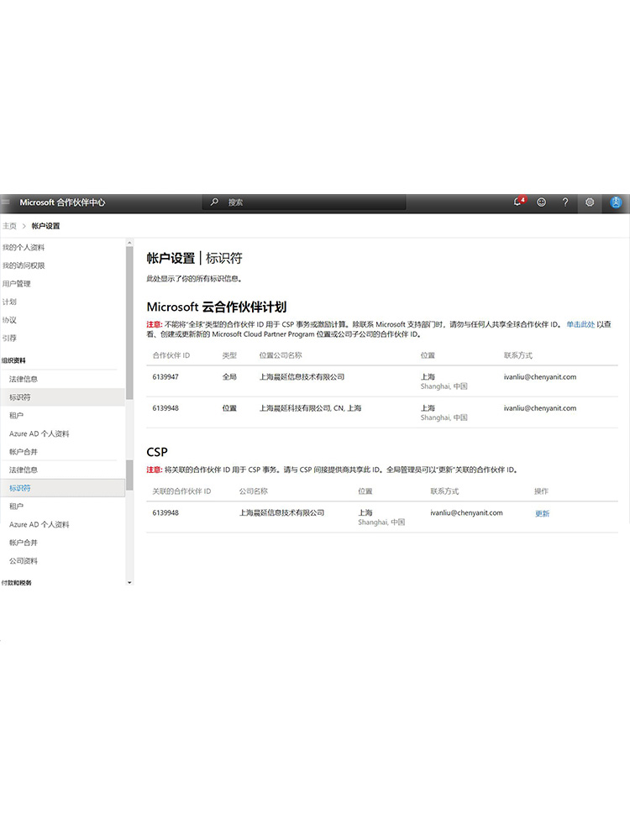The height and width of the screenshot is (840, 630).
Task: Open 我的访问权限 in the sidebar
Action: pyautogui.click(x=24, y=265)
